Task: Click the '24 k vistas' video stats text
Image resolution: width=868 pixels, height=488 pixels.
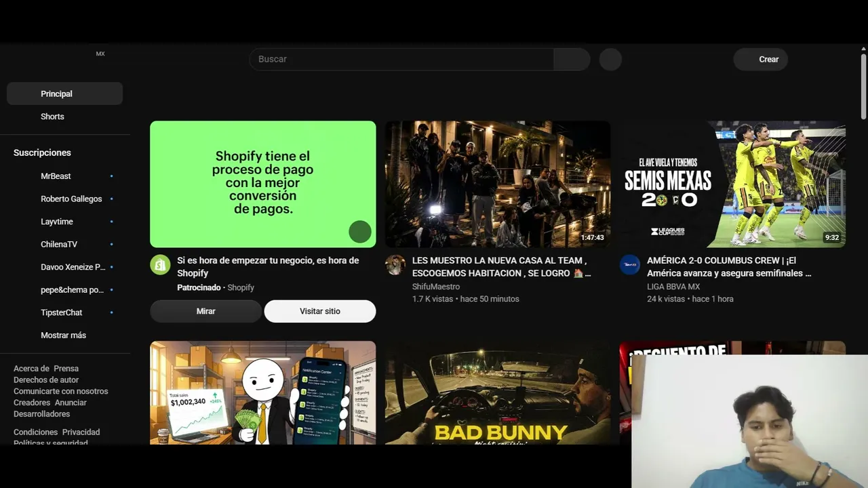Action: click(690, 299)
